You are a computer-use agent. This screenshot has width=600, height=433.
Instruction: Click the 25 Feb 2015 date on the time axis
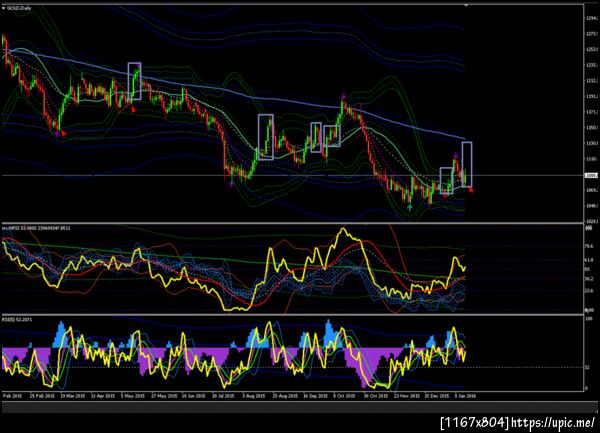point(42,396)
